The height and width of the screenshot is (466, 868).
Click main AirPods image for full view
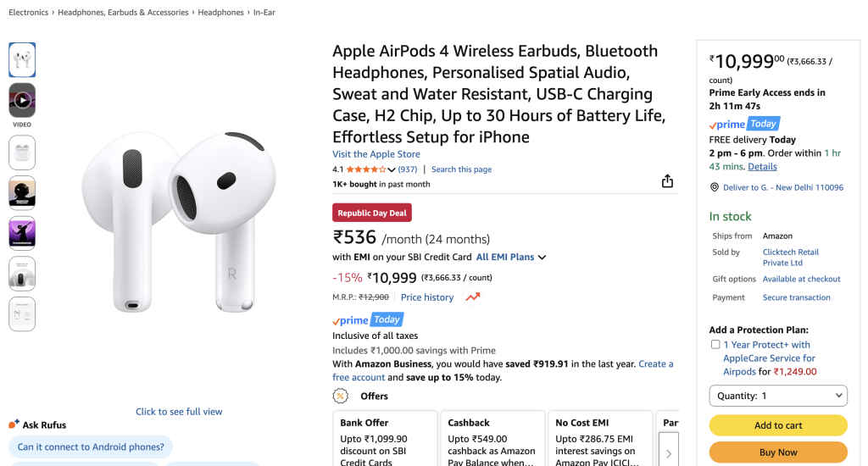(179, 220)
